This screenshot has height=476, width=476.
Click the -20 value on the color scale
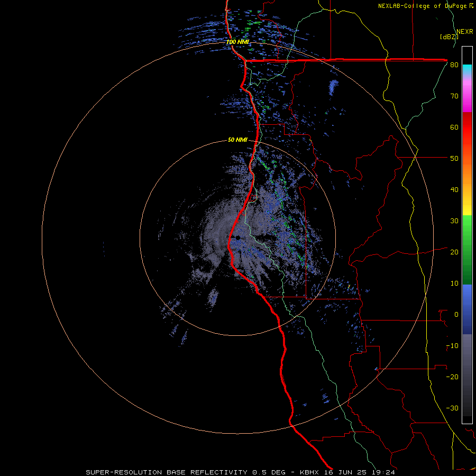pos(452,377)
